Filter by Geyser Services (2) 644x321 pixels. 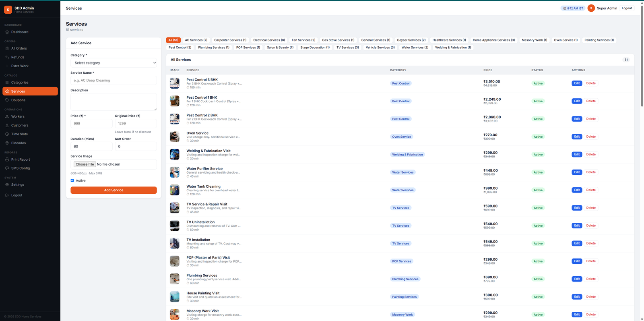coord(411,40)
